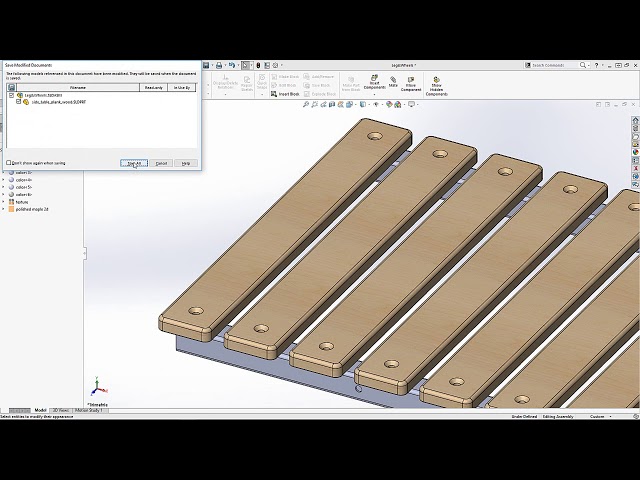Click the Cancel button in the dialog
640x480 pixels.
pos(161,163)
